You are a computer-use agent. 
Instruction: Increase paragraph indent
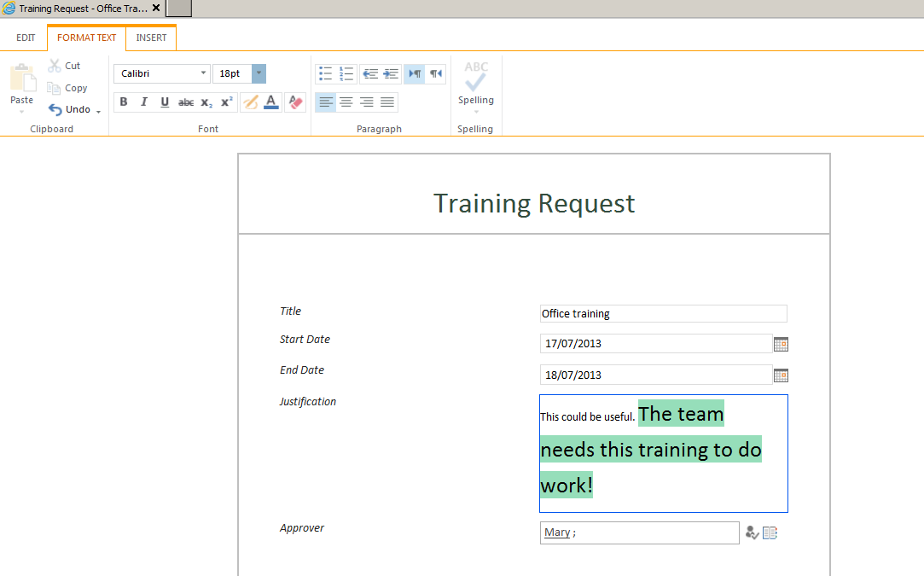391,73
